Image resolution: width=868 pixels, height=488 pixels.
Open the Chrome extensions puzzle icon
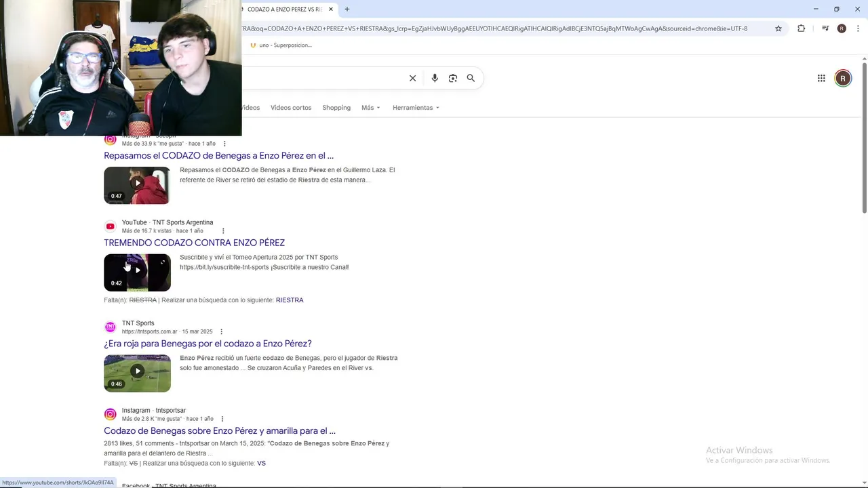(x=801, y=28)
